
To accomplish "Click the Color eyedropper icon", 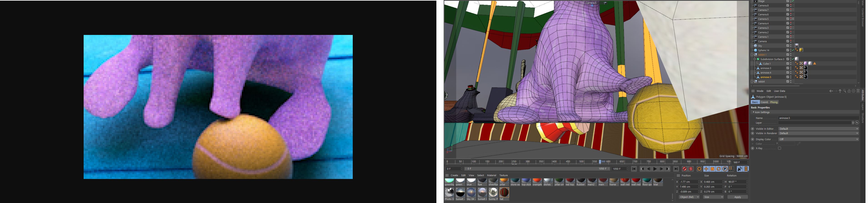I will (799, 144).
